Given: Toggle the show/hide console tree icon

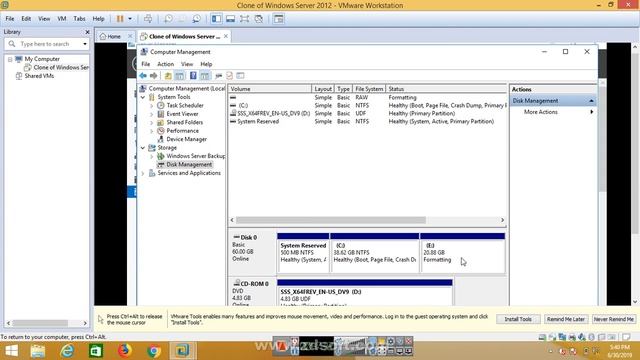Looking at the screenshot, I should pos(180,76).
